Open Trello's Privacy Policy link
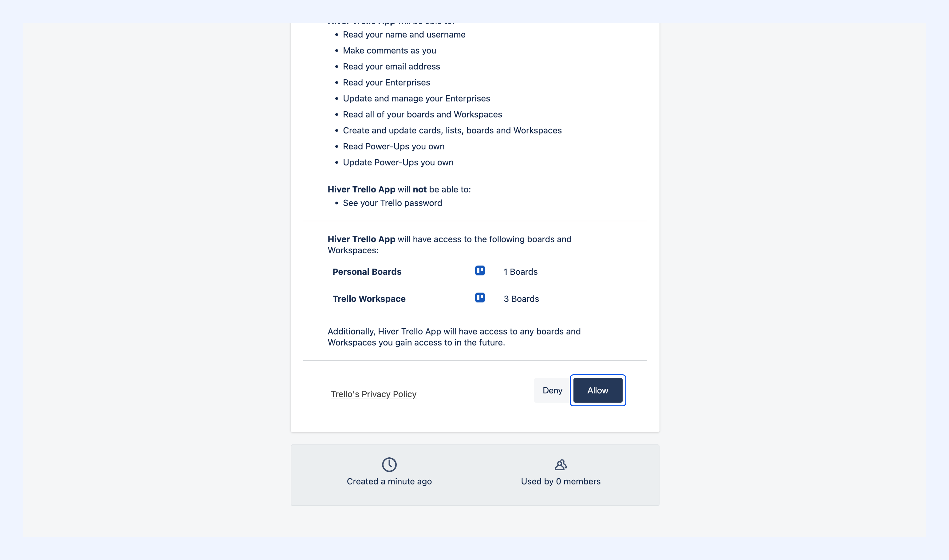Viewport: 949px width, 560px height. click(x=374, y=394)
